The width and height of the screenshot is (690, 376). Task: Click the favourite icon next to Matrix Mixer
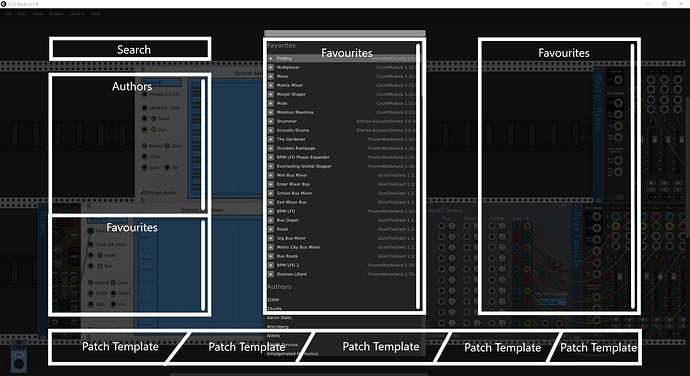[271, 85]
